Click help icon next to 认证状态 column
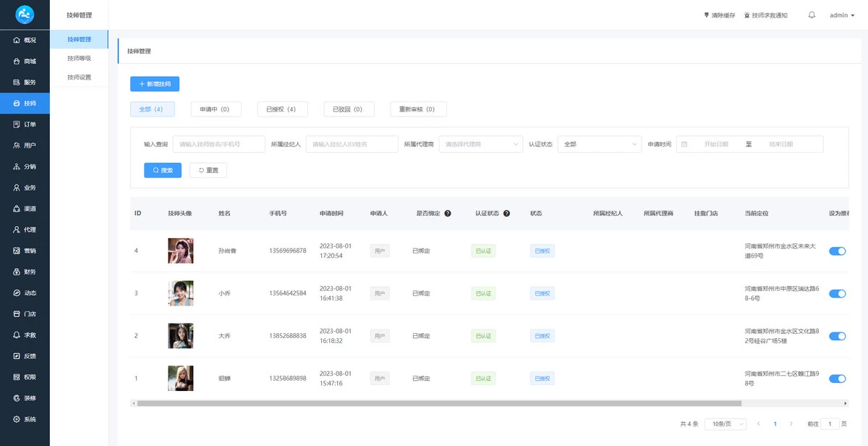 [506, 214]
